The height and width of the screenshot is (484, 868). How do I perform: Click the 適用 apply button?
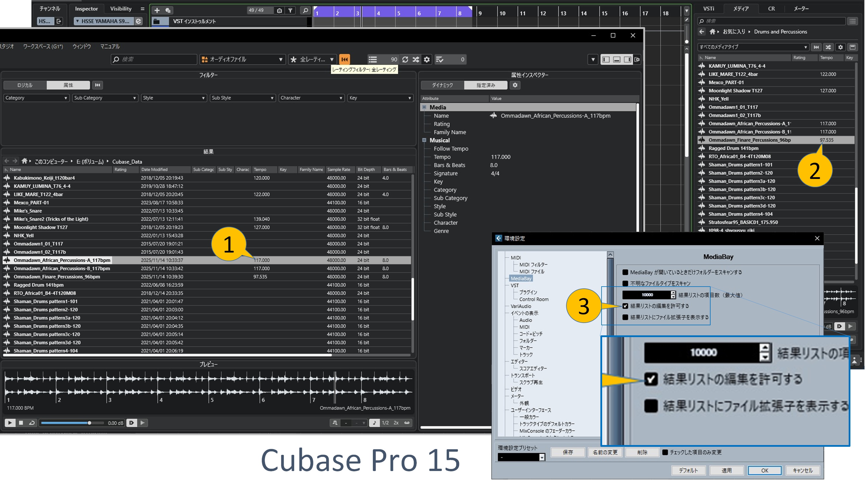726,470
